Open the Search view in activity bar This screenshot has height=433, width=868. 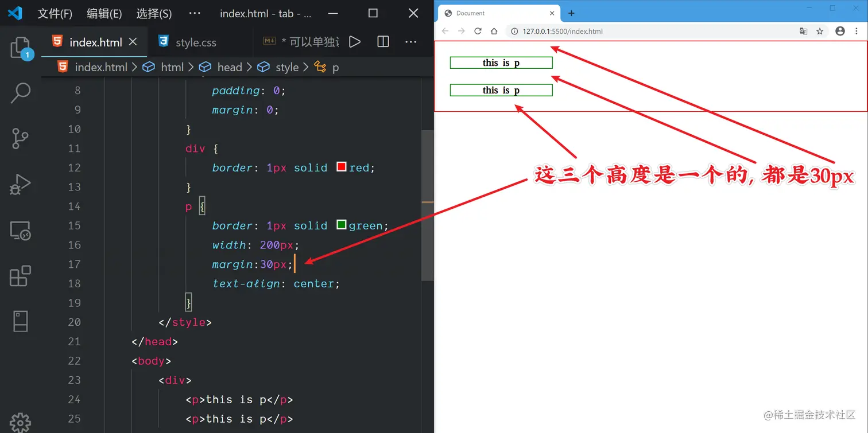click(21, 93)
